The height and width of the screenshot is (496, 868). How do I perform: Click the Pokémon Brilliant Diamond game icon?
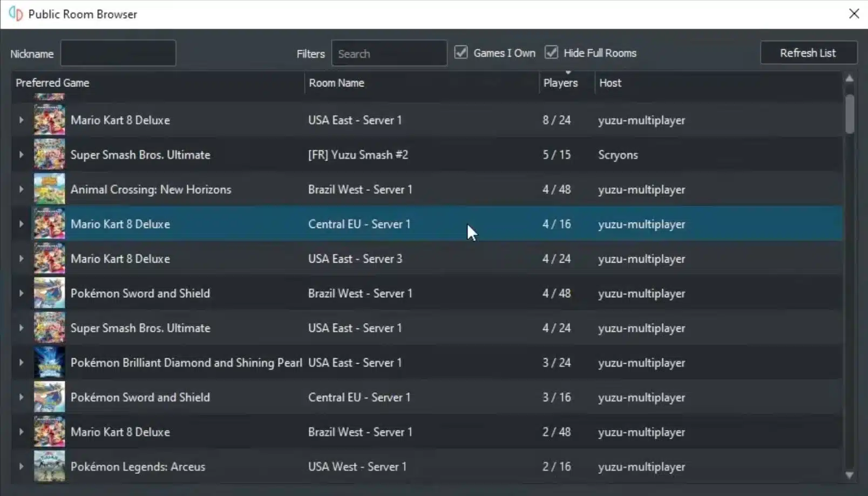click(49, 362)
